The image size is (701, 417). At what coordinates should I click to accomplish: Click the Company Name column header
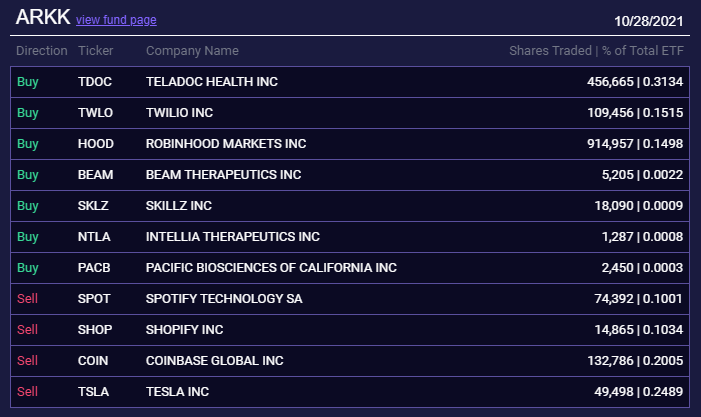coord(192,51)
